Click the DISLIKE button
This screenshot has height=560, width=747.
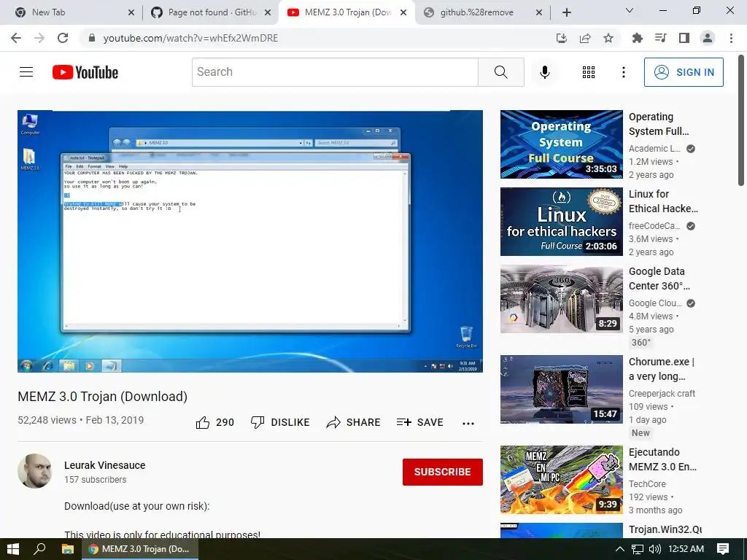click(x=280, y=422)
